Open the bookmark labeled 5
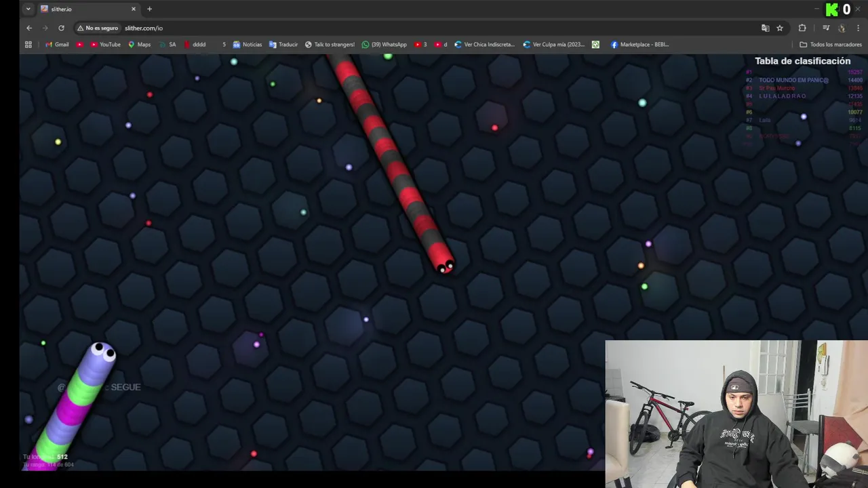This screenshot has height=488, width=868. coord(224,44)
